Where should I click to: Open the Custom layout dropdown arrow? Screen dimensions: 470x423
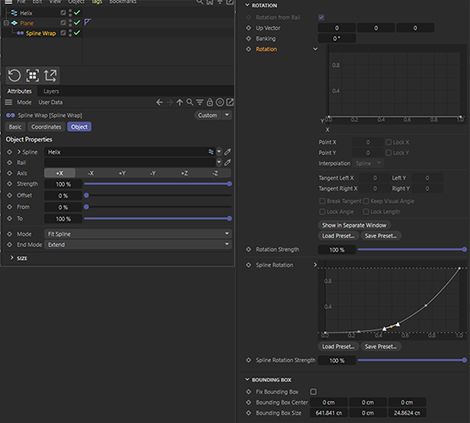(227, 115)
